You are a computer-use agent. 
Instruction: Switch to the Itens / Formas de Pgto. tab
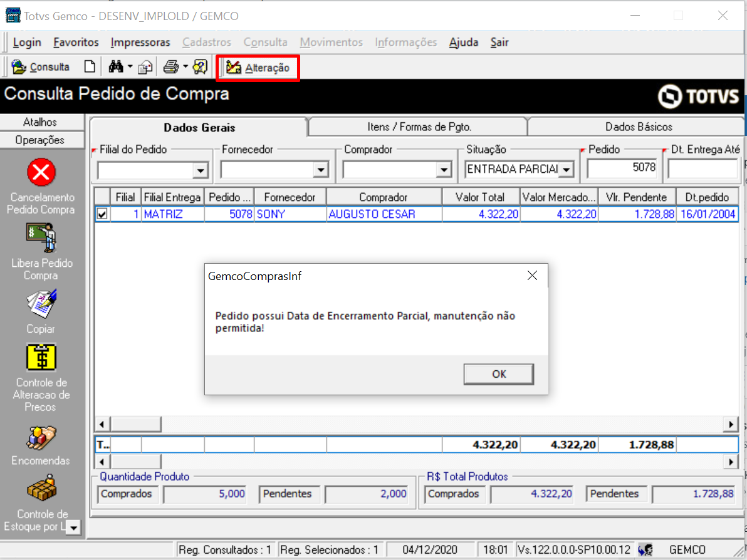click(x=419, y=127)
